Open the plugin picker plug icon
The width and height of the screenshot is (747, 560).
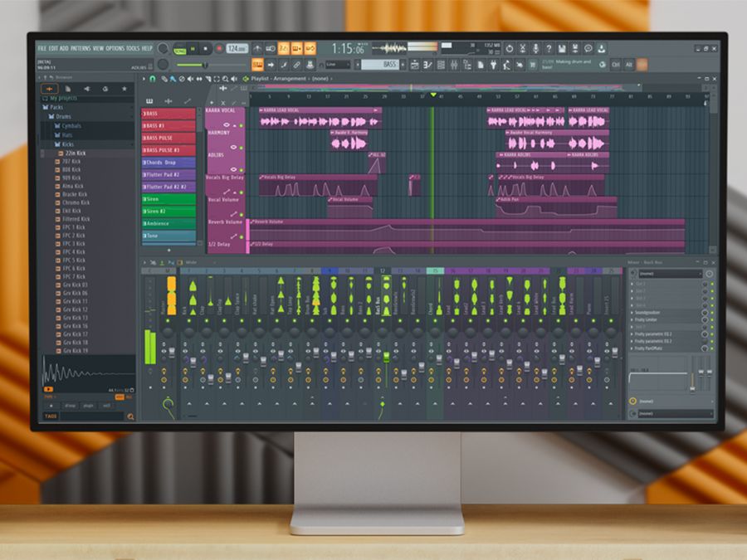(x=493, y=65)
